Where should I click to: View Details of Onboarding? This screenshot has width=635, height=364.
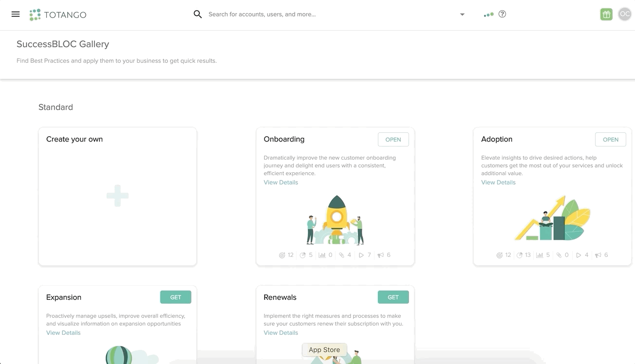pos(281,182)
